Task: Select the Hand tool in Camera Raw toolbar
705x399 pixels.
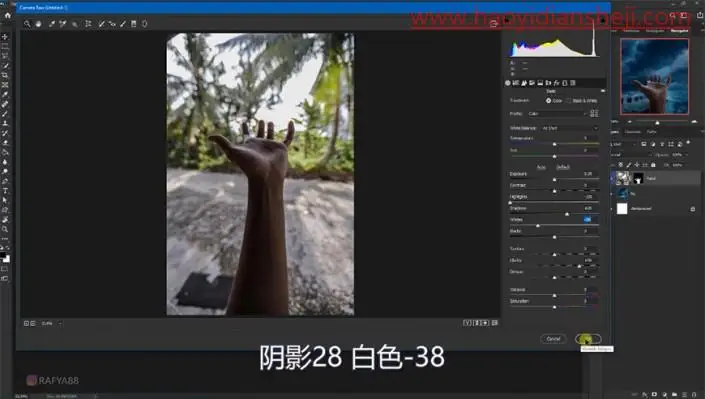Action: [38, 24]
